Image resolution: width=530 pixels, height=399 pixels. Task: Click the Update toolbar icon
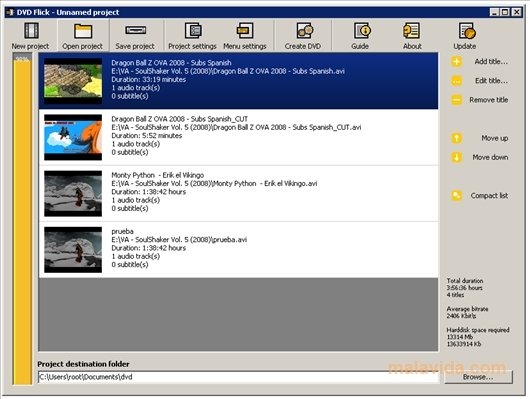click(x=467, y=30)
